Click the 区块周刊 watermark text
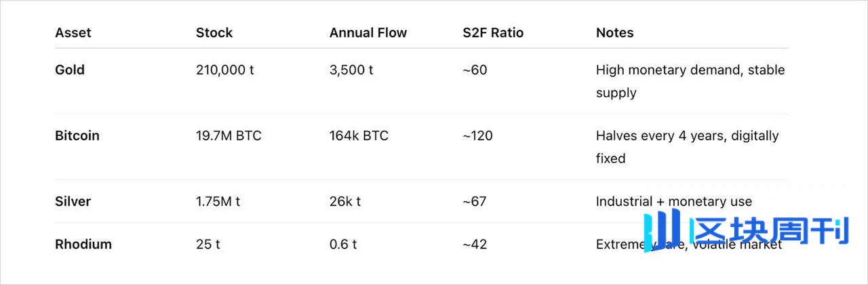The width and height of the screenshot is (868, 285). (768, 229)
